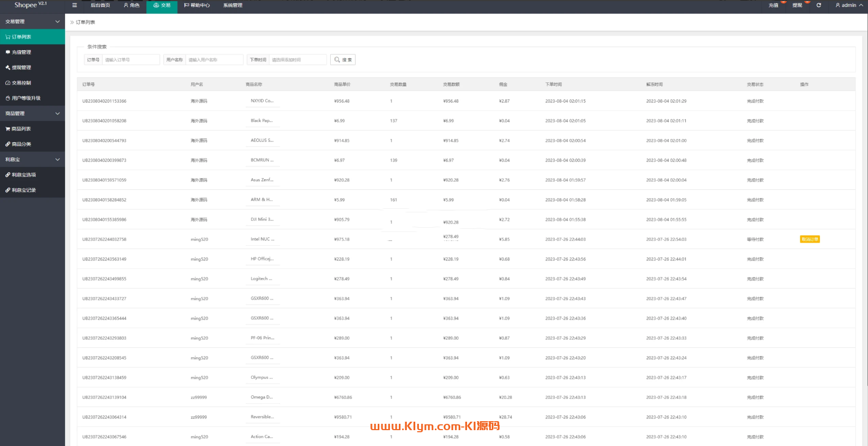Collapse the 商品管理 sidebar group
The height and width of the screenshot is (446, 868).
click(57, 114)
